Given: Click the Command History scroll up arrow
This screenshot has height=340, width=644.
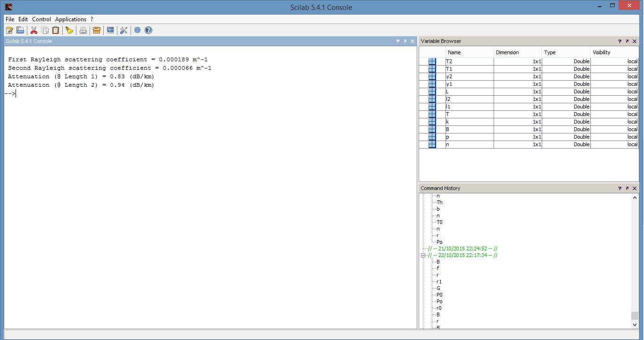Looking at the screenshot, I should (x=635, y=198).
